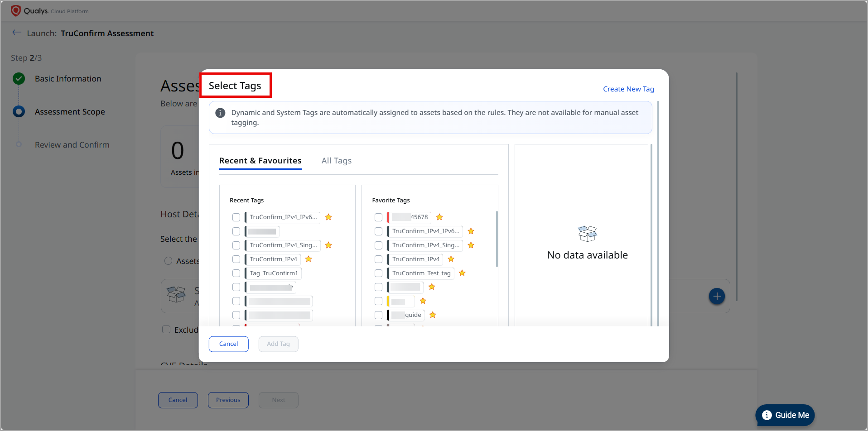Cancel the Select Tags dialog
The width and height of the screenshot is (868, 431).
point(228,344)
